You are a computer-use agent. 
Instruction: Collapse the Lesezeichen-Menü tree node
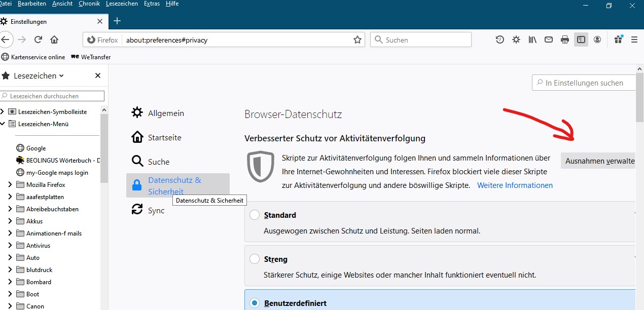[x=3, y=124]
